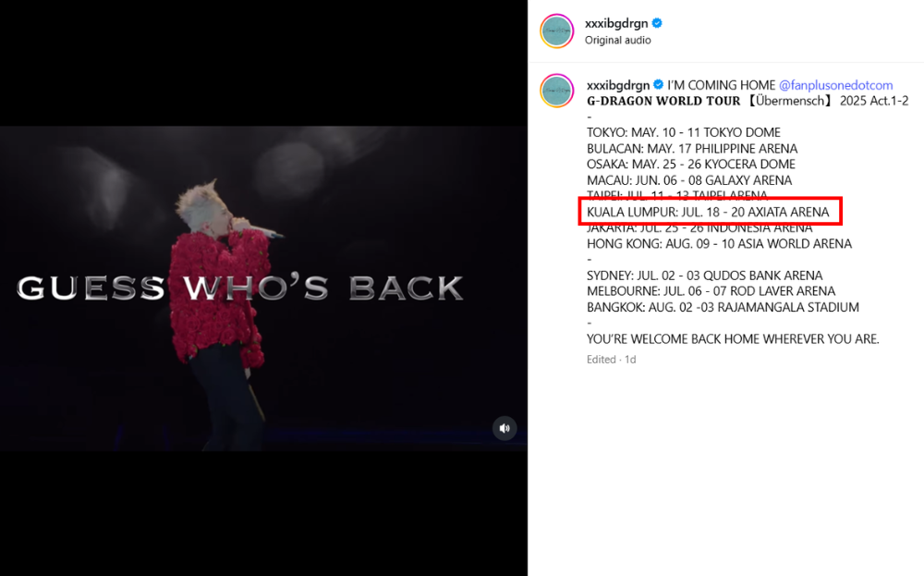This screenshot has height=576, width=924.
Task: Open the xxxibgdrgn username in the caption
Action: [x=618, y=85]
